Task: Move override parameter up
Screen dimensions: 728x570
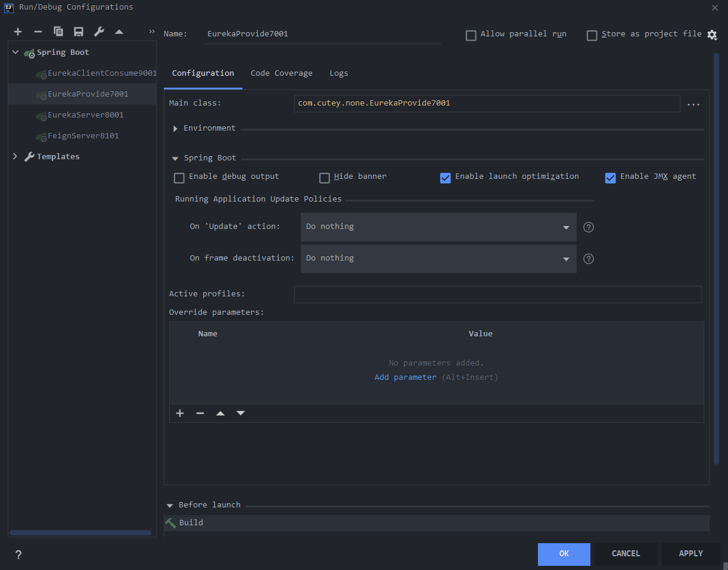Action: pyautogui.click(x=220, y=413)
